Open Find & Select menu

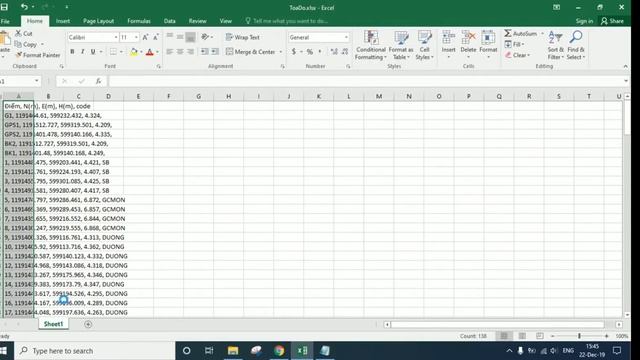click(576, 45)
